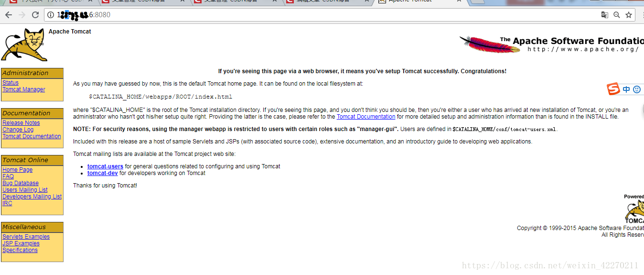Open the Release Notes link
Image resolution: width=644 pixels, height=275 pixels.
coord(21,123)
